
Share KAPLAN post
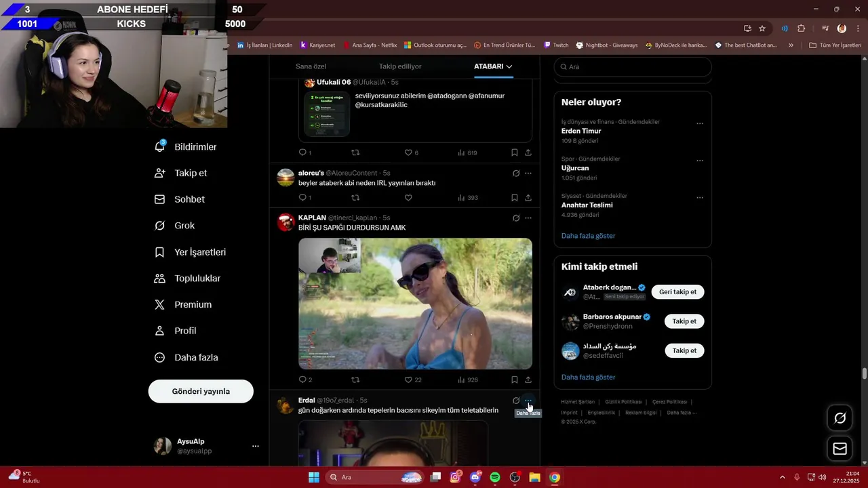[528, 380]
